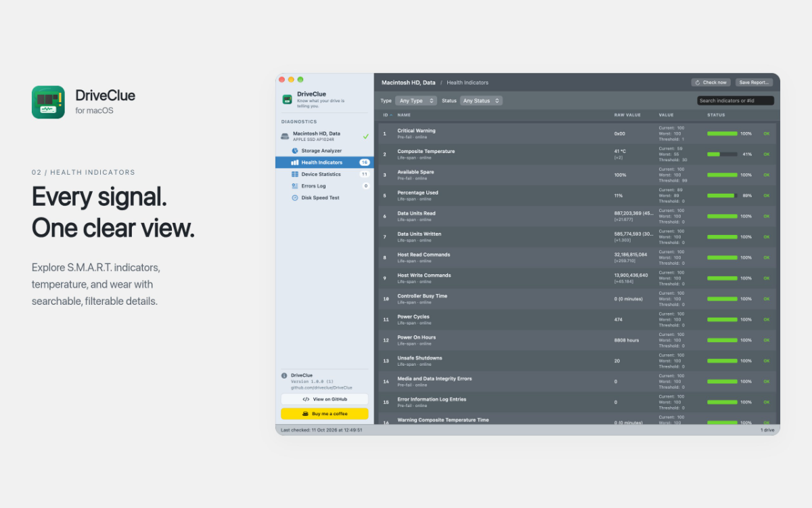The height and width of the screenshot is (508, 812).
Task: Open the Storage Analyzer section
Action: pyautogui.click(x=324, y=150)
